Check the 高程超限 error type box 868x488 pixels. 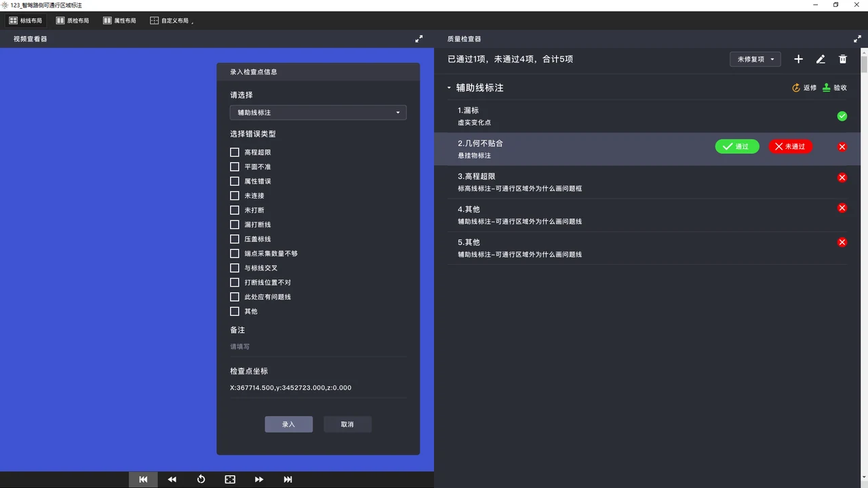pyautogui.click(x=235, y=152)
